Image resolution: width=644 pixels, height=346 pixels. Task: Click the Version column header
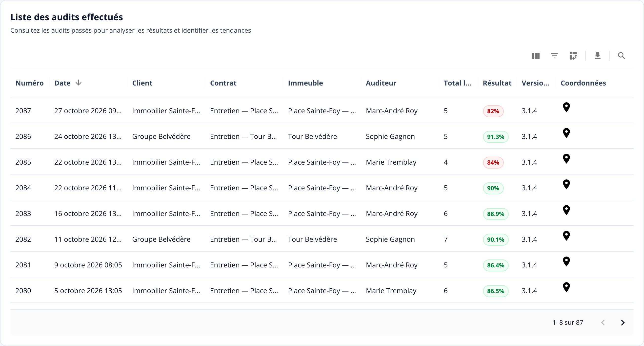point(535,83)
